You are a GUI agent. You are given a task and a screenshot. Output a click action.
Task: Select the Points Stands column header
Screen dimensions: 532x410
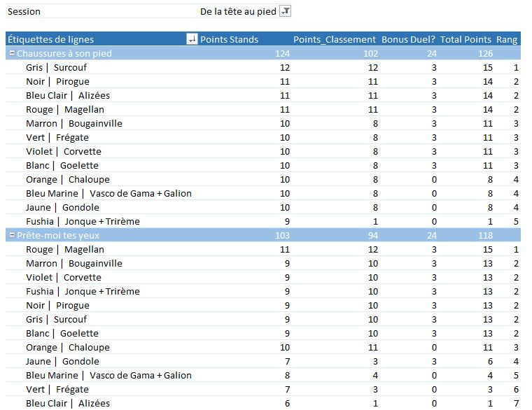pyautogui.click(x=229, y=39)
